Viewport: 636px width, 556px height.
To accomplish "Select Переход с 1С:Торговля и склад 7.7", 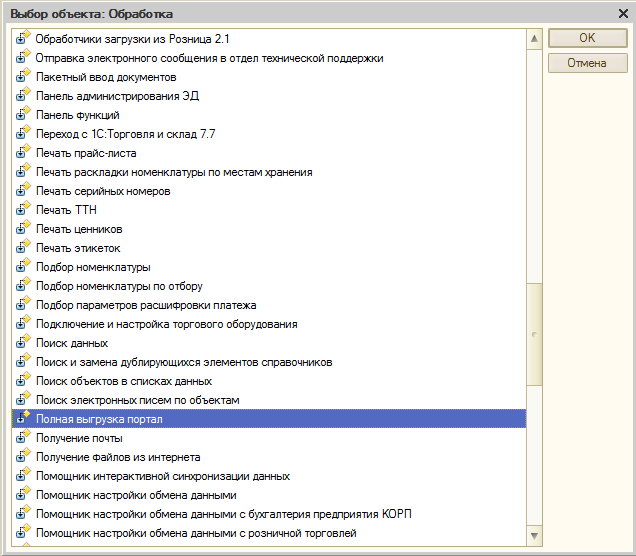I will coord(125,134).
